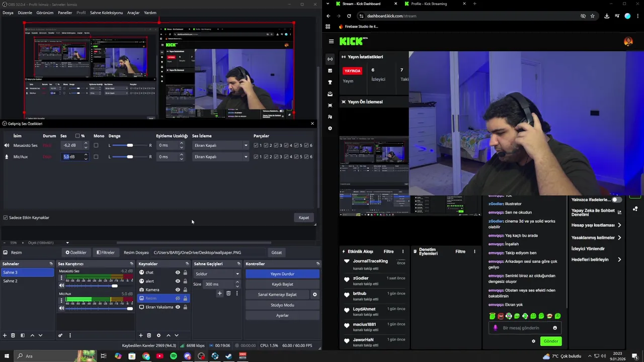Expand Hesap yaşı kısıtlaması chevron

click(619, 225)
